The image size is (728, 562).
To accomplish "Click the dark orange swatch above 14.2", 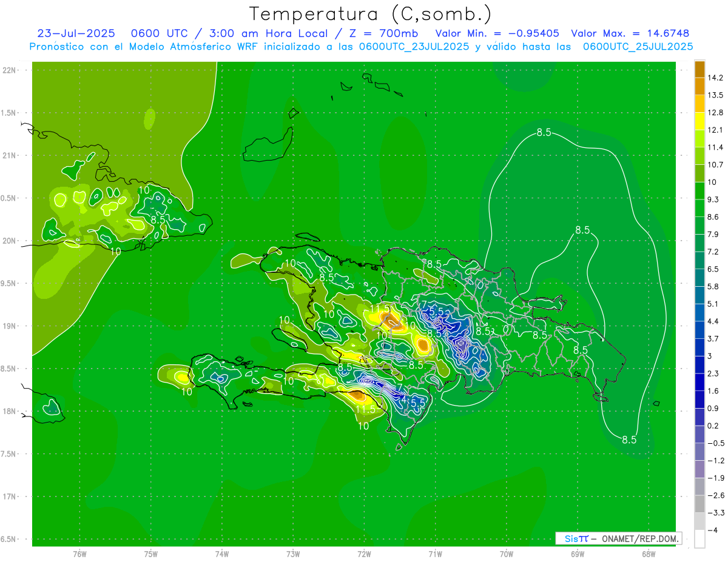I will (x=699, y=69).
